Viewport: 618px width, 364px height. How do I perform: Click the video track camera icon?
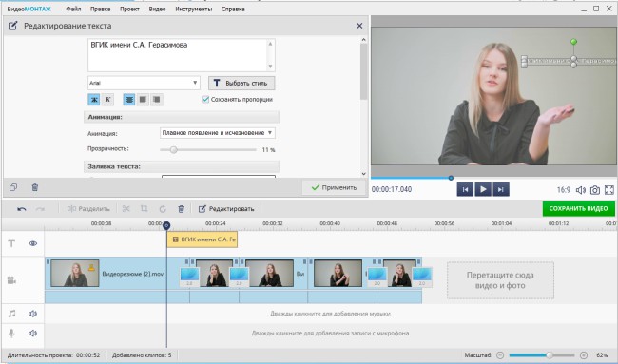pos(11,280)
